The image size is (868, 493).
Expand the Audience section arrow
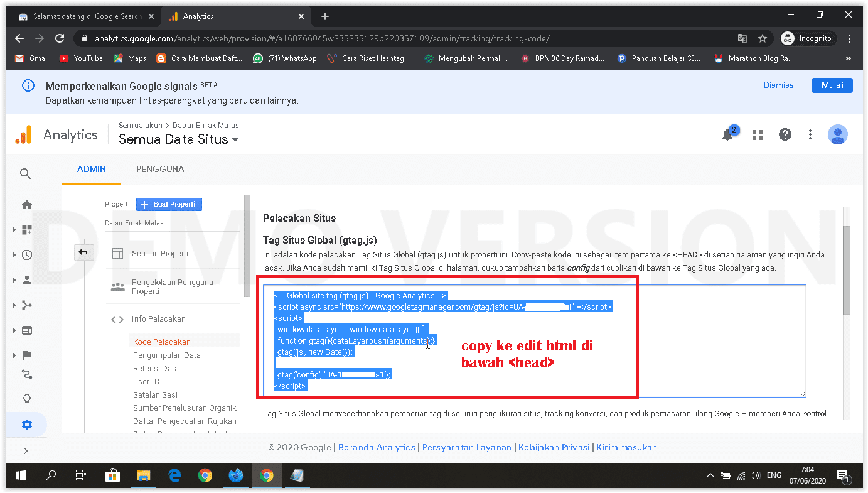coord(14,280)
